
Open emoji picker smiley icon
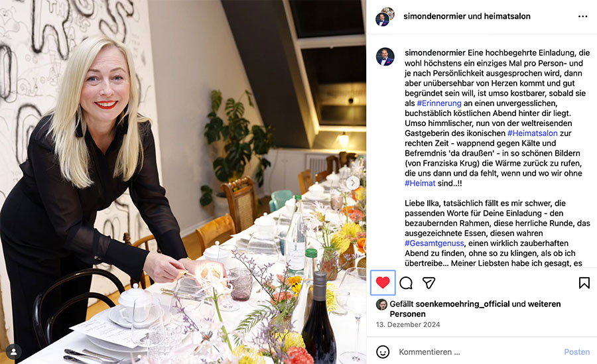tap(383, 352)
